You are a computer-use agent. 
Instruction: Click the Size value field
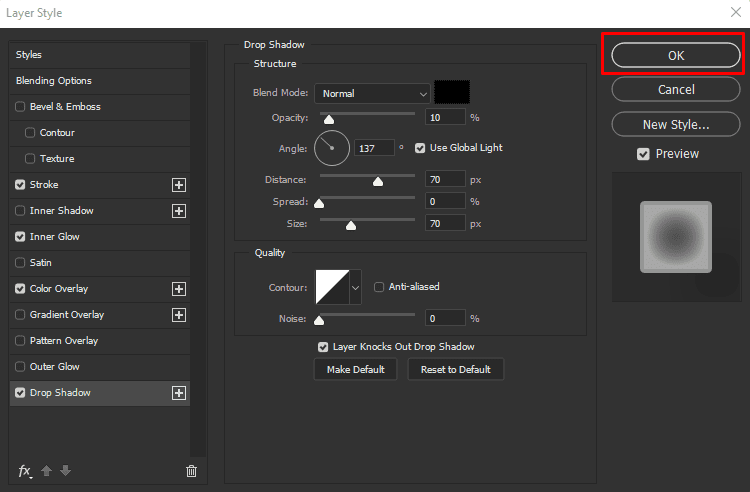[x=445, y=224]
